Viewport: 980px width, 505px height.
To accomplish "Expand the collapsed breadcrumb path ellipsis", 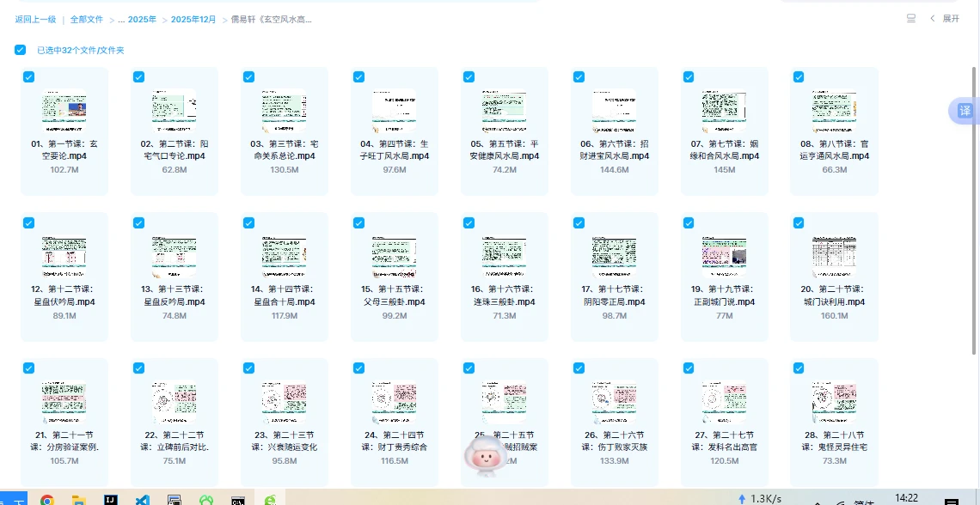I will coord(121,19).
